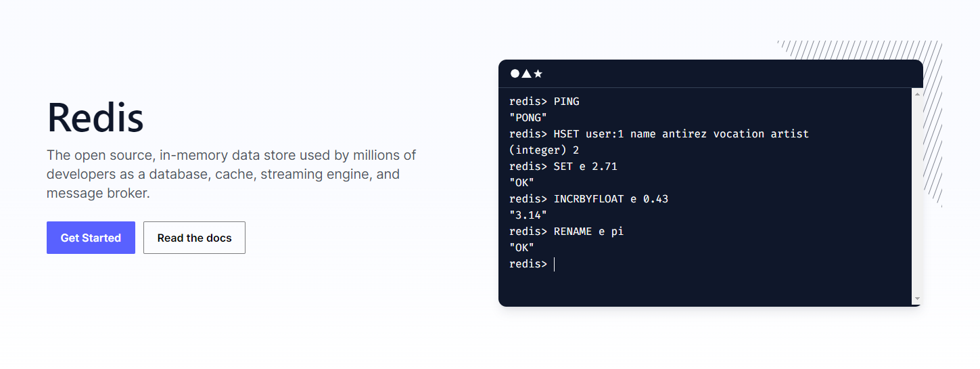Select the "3.14" result line
Viewport: 980px width, 369px height.
tap(528, 215)
